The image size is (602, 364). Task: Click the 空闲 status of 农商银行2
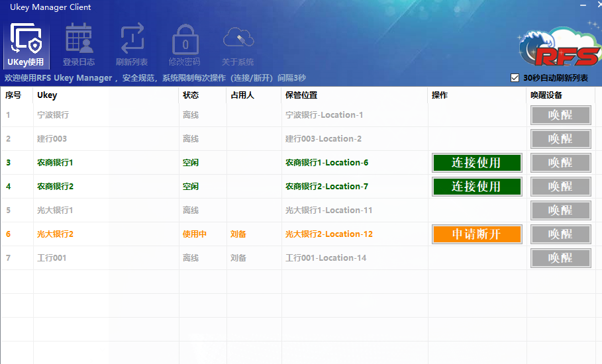pos(191,187)
